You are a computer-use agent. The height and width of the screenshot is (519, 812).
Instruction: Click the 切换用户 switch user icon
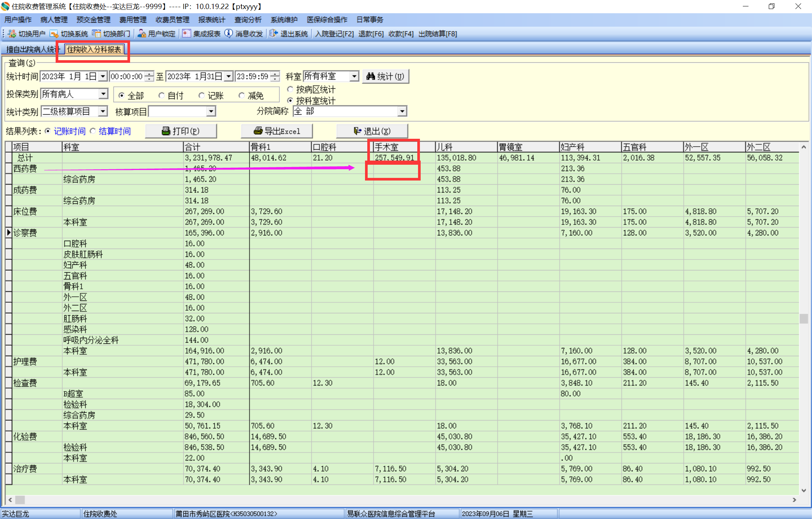point(12,34)
